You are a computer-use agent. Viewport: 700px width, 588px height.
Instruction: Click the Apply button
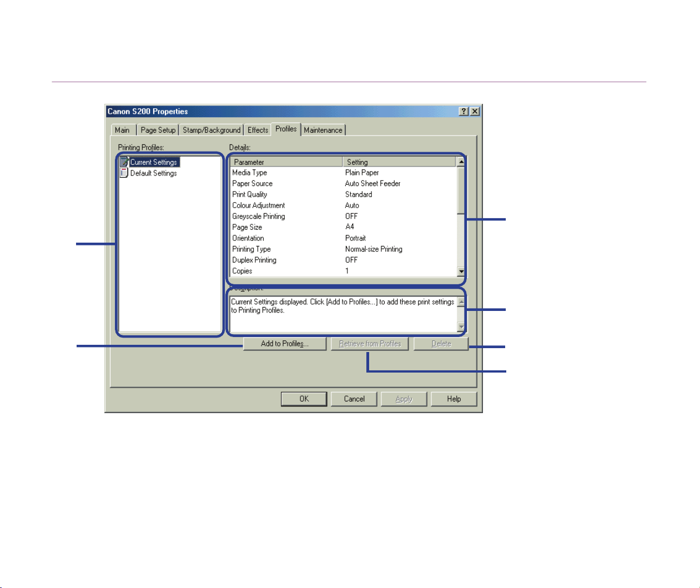[404, 399]
